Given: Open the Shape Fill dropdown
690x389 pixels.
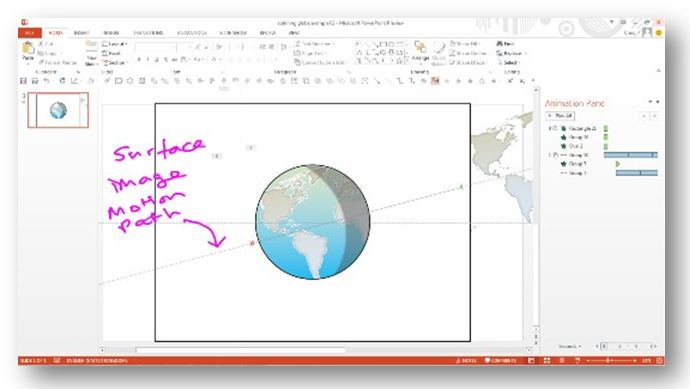Looking at the screenshot, I should [464, 44].
